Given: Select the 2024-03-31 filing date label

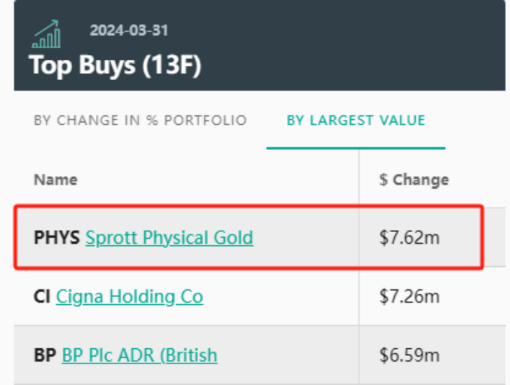Looking at the screenshot, I should pos(129,31).
